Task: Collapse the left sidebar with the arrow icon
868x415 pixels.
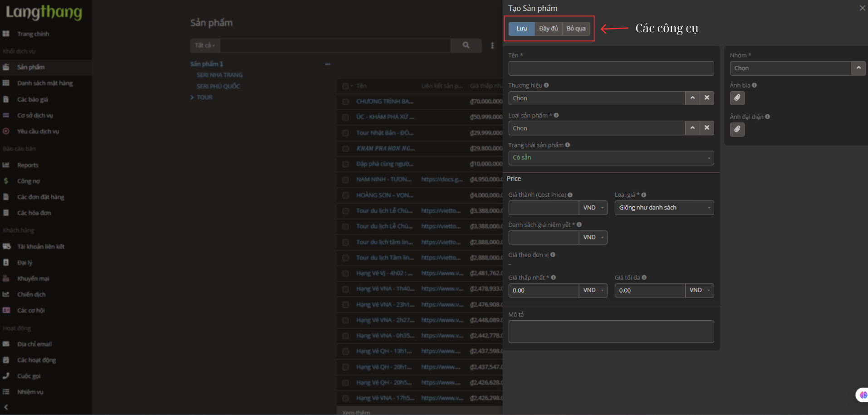Action: pyautogui.click(x=6, y=407)
